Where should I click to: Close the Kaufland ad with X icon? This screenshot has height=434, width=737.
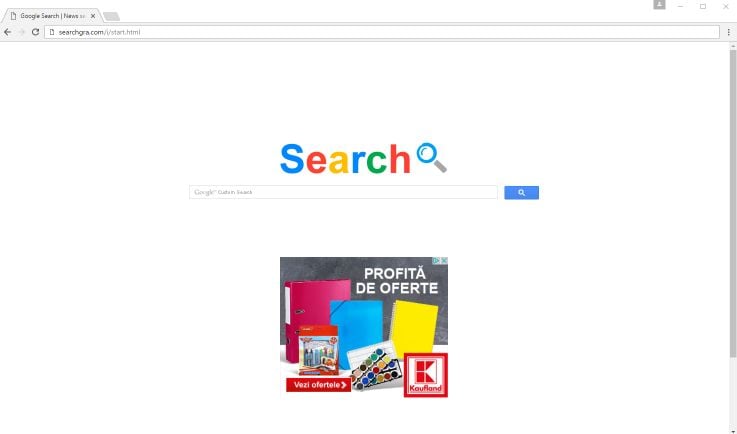[444, 260]
